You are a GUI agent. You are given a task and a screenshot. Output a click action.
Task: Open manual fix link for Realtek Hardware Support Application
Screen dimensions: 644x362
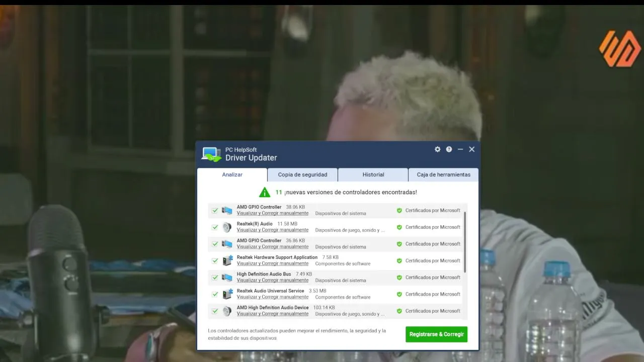click(x=273, y=263)
